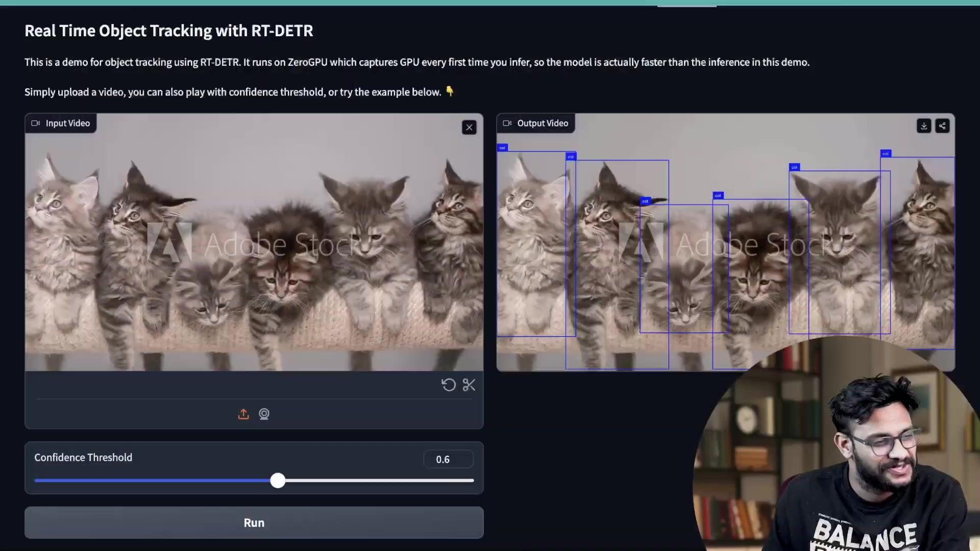Click the "This is a demo" description text

pos(417,62)
